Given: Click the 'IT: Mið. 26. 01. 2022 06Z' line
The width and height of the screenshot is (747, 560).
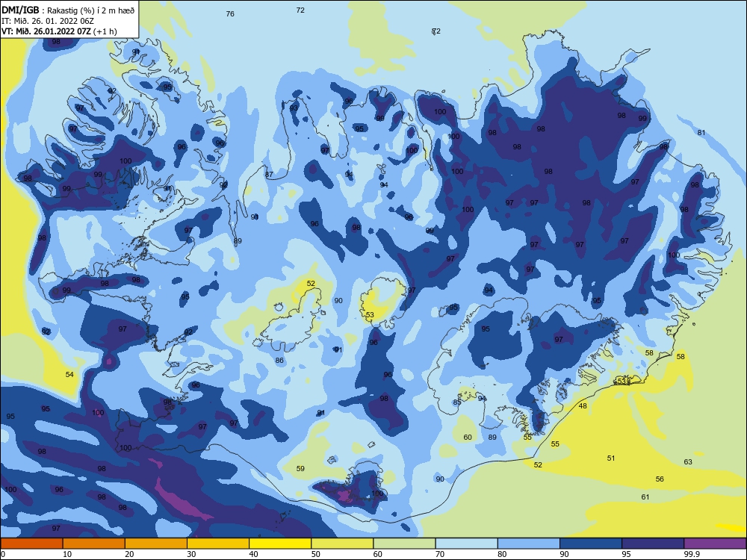Looking at the screenshot, I should tap(48, 21).
